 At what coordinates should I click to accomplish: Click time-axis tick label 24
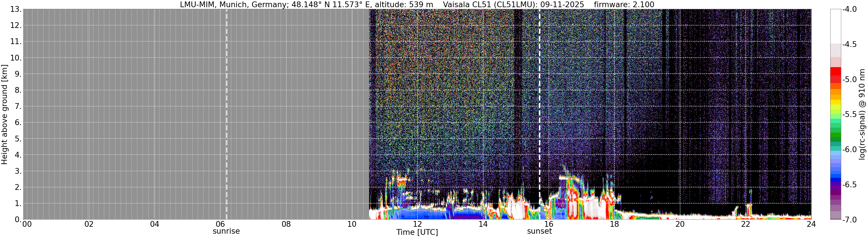point(811,224)
